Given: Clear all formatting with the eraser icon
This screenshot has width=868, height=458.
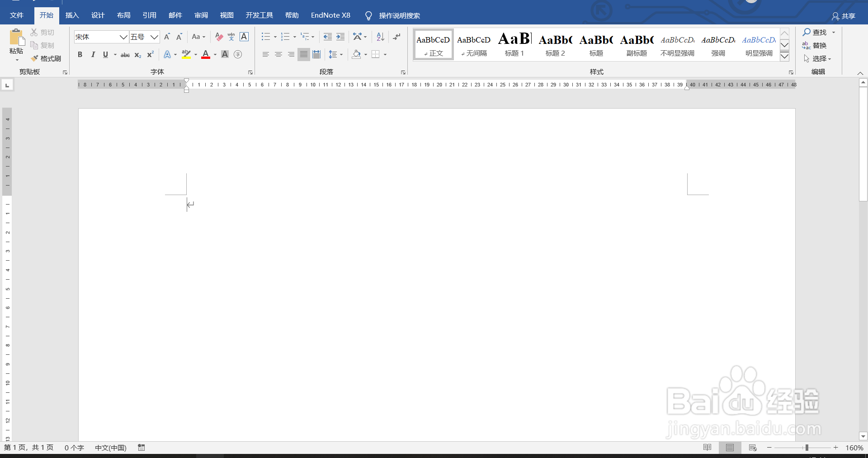Looking at the screenshot, I should click(x=219, y=37).
